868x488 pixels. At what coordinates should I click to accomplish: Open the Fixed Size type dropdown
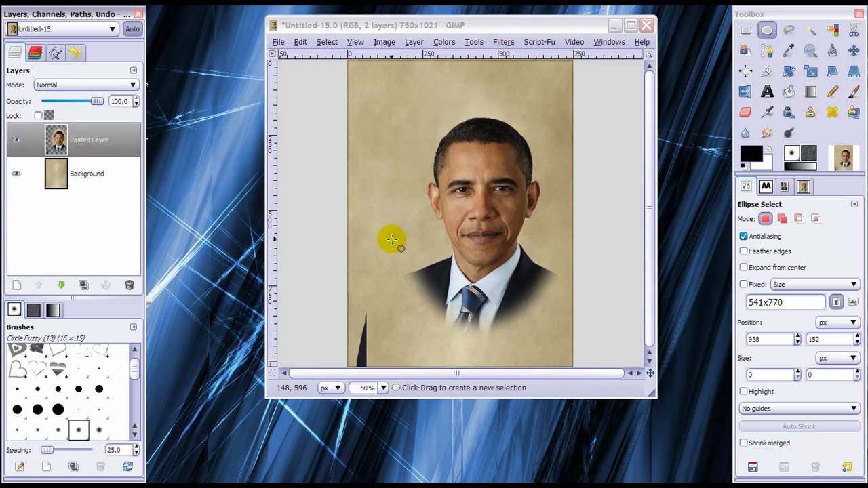[815, 285]
